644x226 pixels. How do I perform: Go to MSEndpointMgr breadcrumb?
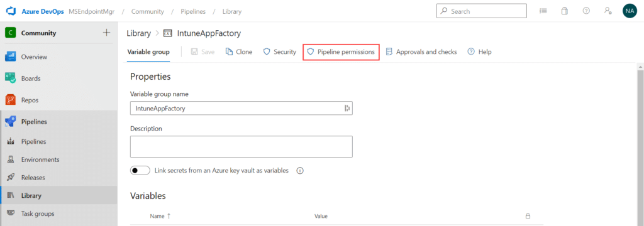91,11
